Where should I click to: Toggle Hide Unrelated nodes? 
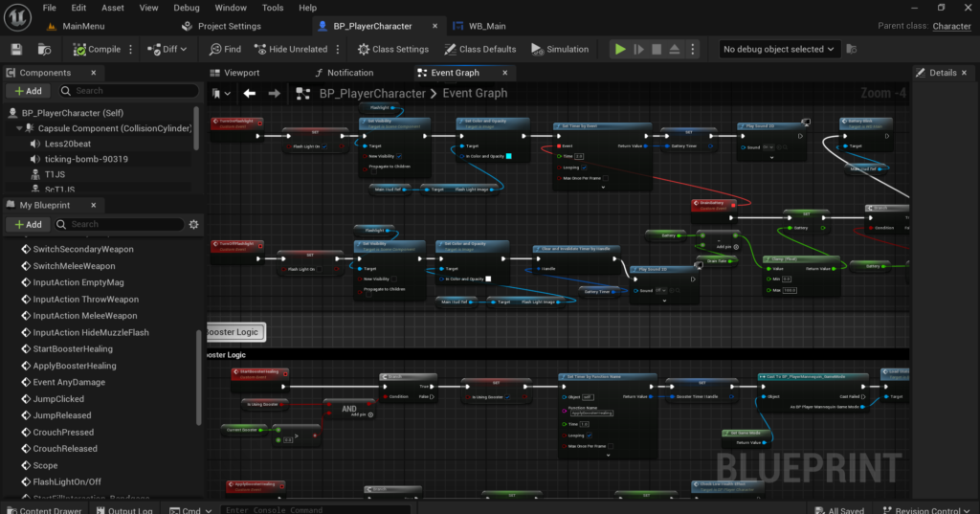pyautogui.click(x=291, y=50)
